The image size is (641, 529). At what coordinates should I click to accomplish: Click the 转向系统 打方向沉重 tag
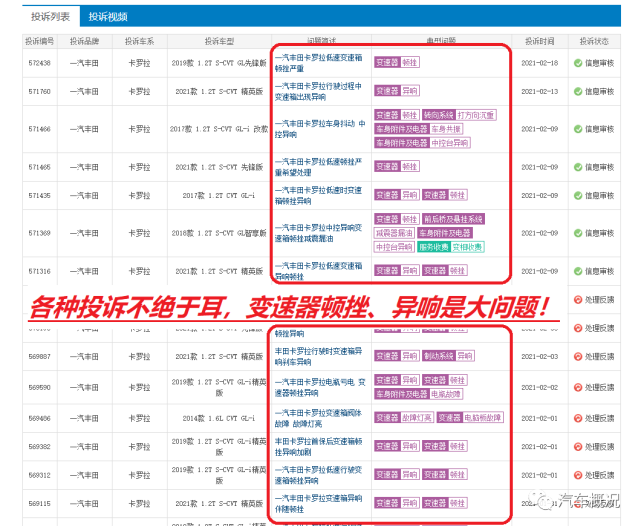[459, 115]
